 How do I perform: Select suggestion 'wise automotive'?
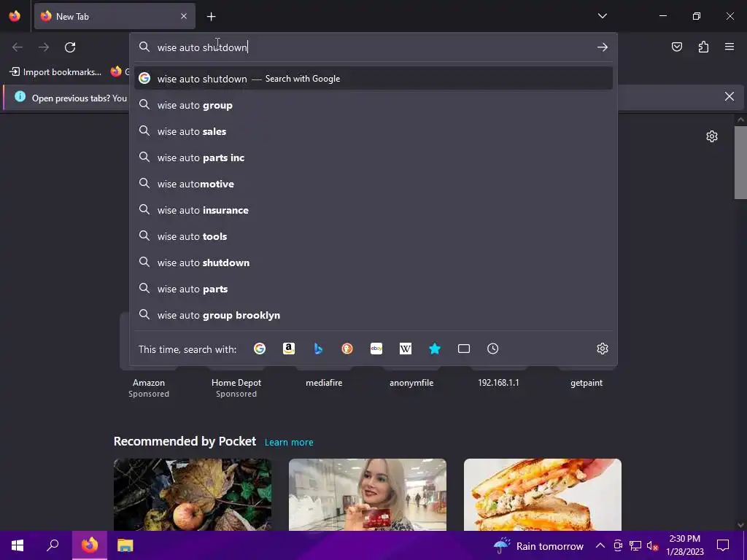(373, 184)
